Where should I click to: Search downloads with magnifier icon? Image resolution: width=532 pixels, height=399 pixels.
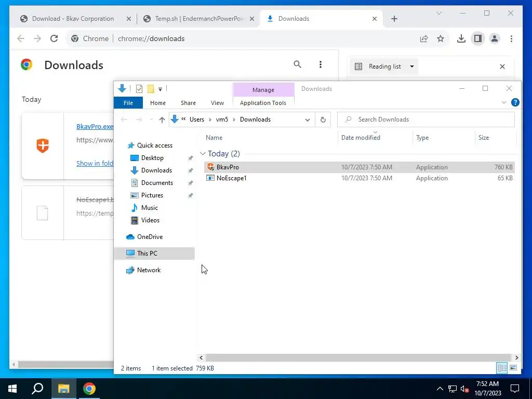[x=297, y=64]
